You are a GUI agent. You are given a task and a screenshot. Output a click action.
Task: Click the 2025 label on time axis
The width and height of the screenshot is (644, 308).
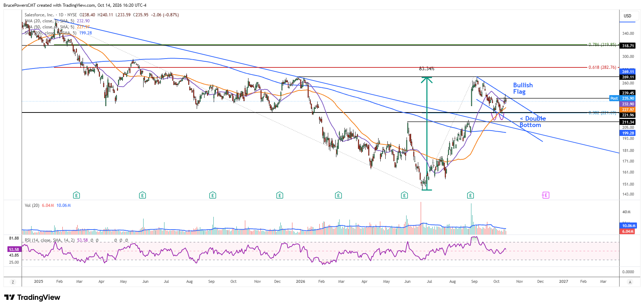pyautogui.click(x=39, y=282)
